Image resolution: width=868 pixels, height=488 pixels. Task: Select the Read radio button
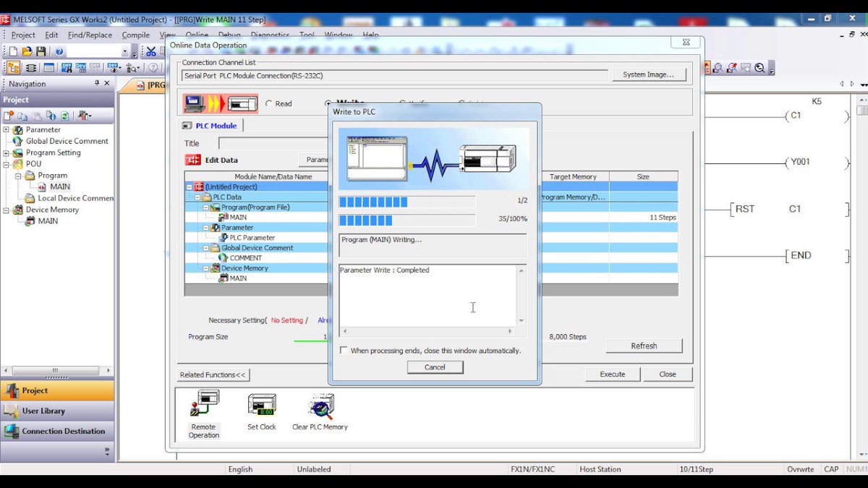269,103
